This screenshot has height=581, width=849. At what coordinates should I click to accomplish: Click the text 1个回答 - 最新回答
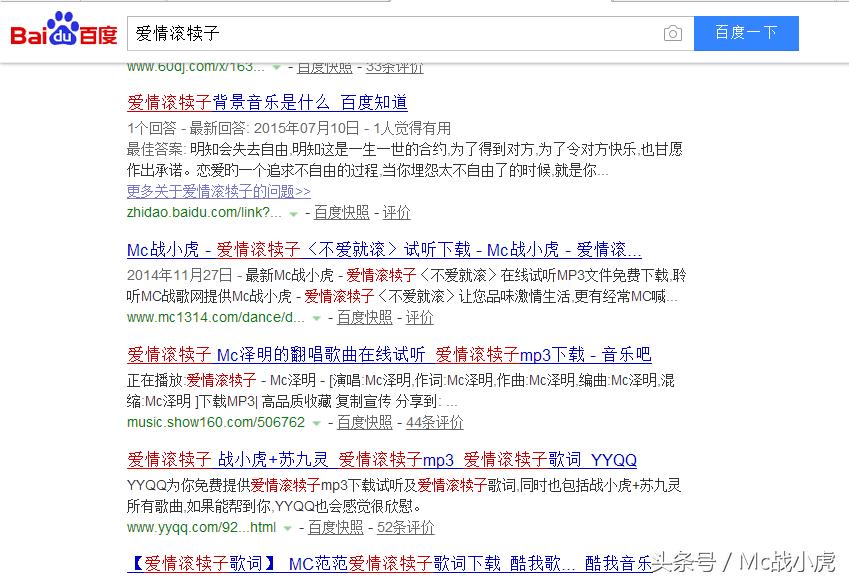(186, 128)
